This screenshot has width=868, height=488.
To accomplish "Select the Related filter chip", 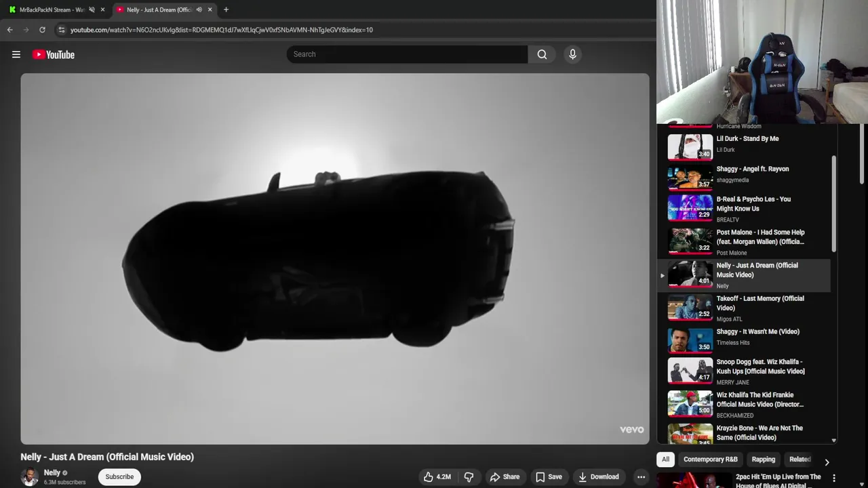I will 800,460.
